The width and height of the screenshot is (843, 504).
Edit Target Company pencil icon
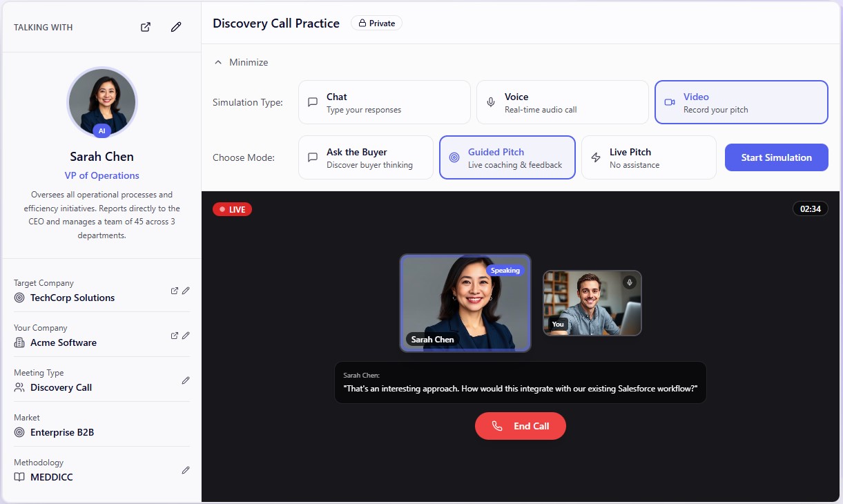(186, 291)
